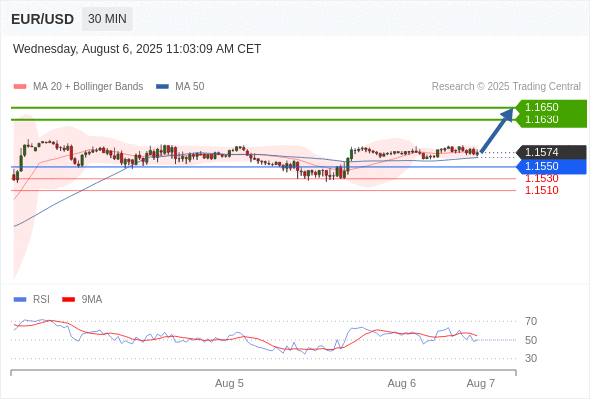Toggle the RSI legend label

coord(41,300)
